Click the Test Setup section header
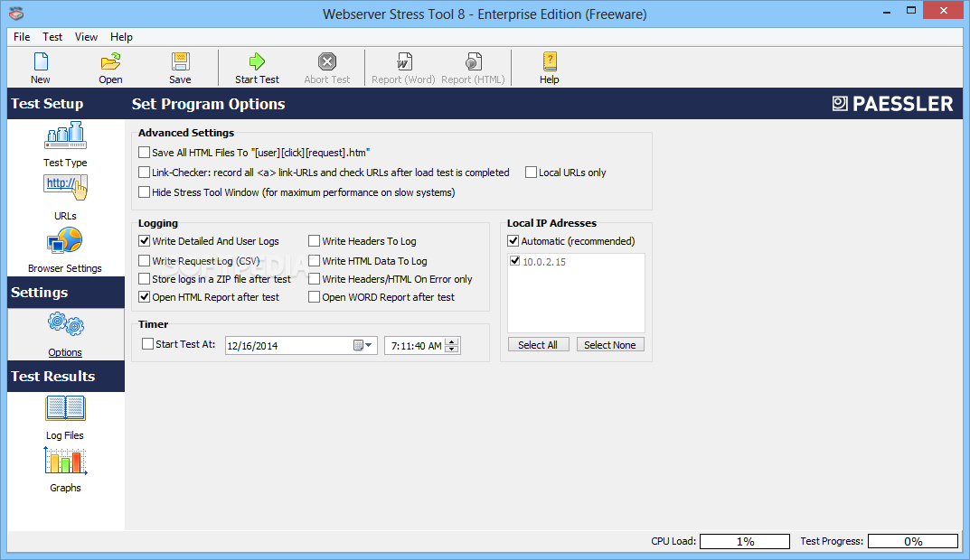This screenshot has width=970, height=560. coord(66,103)
